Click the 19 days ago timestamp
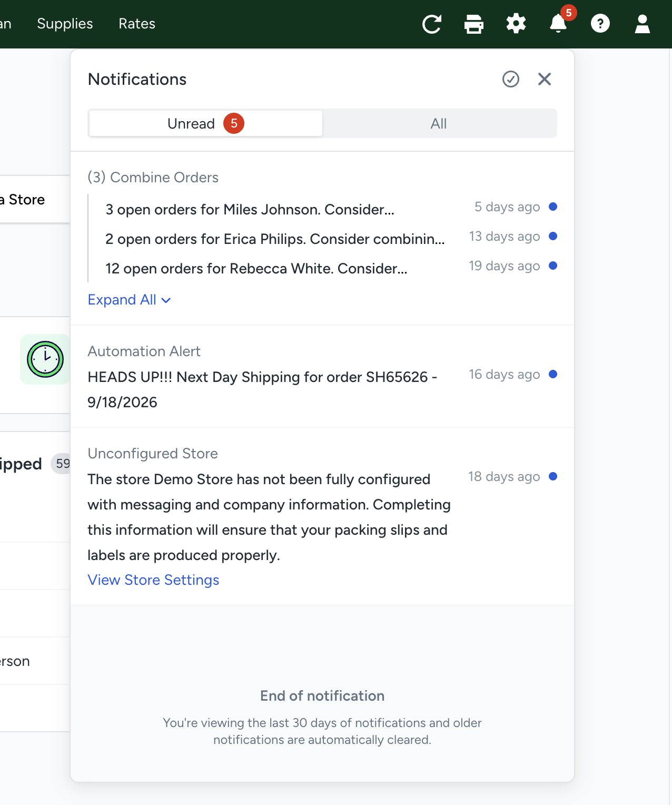The image size is (672, 805). 505,266
